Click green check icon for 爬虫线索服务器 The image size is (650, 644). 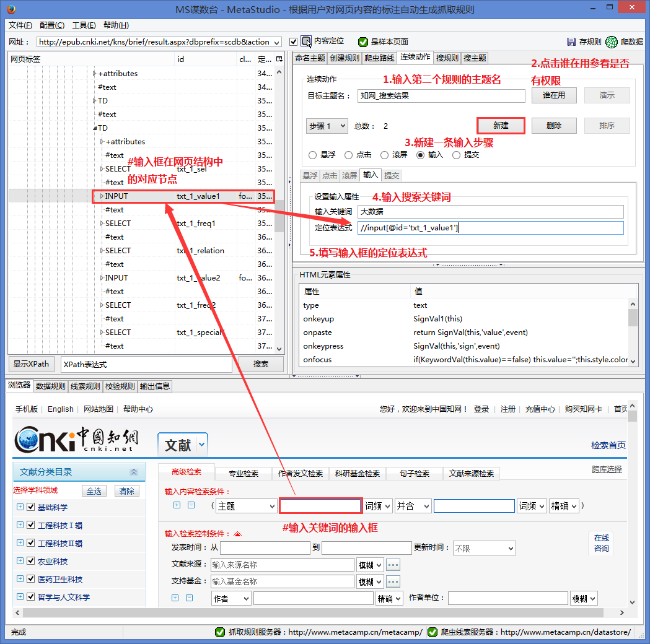433,632
